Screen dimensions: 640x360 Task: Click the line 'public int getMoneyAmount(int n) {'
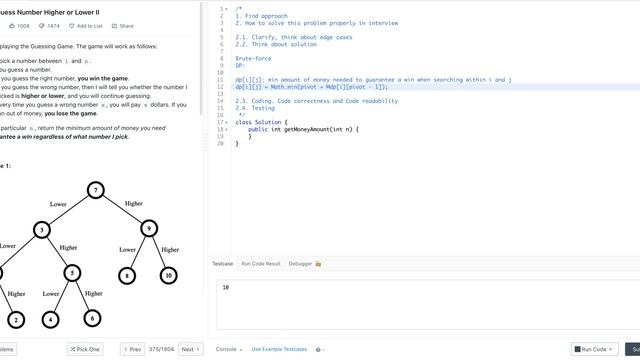[x=303, y=129]
